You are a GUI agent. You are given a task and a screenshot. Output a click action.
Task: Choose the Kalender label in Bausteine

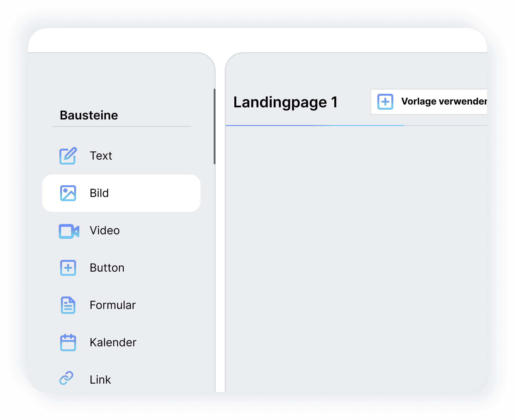(113, 342)
